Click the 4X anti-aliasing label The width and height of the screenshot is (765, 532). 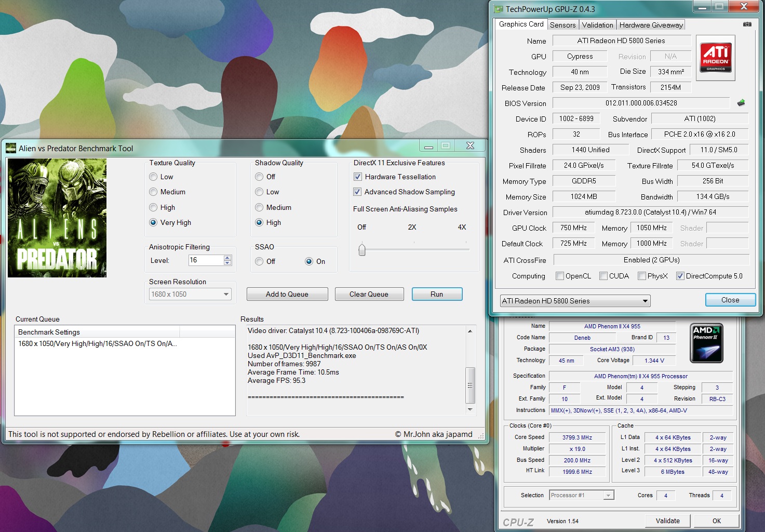(x=462, y=228)
